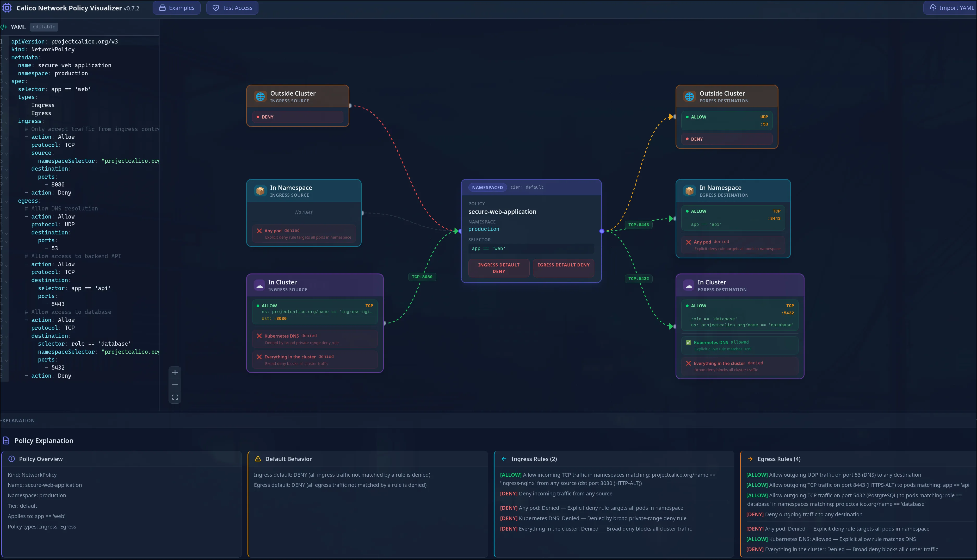Click red X beside Any pod in egress namespace
Screen dimensions: 977x560
689,242
